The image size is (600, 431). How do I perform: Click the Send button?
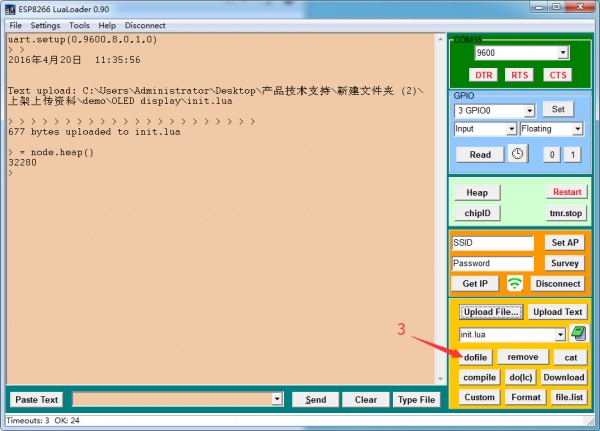(316, 400)
